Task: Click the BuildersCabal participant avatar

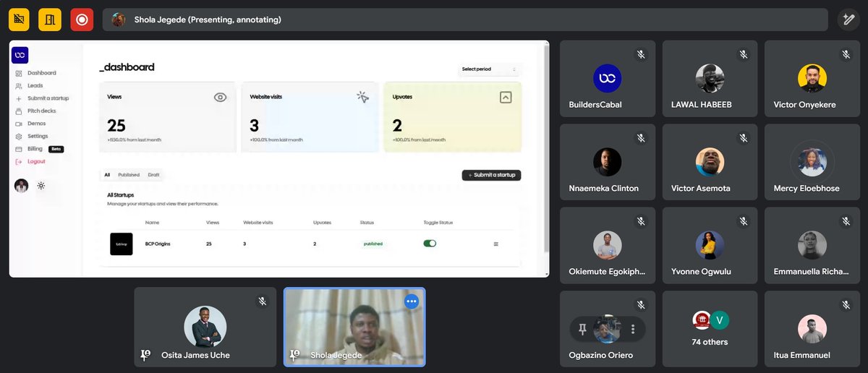Action: click(608, 79)
